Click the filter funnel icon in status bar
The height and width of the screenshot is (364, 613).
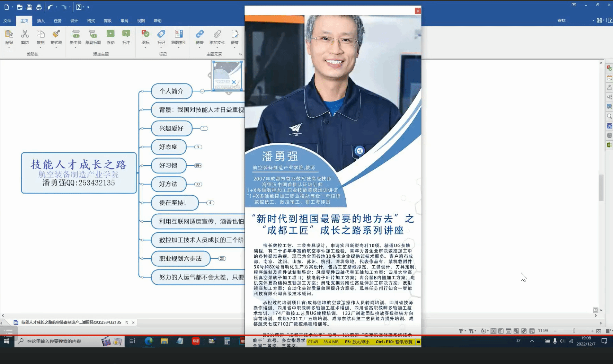(x=461, y=331)
